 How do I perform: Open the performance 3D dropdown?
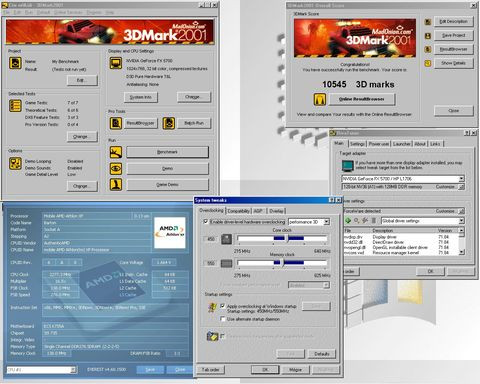[327, 222]
